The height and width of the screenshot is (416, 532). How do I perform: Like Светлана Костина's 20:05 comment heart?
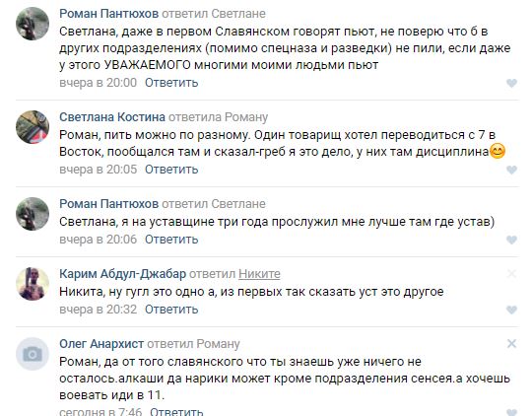(511, 170)
